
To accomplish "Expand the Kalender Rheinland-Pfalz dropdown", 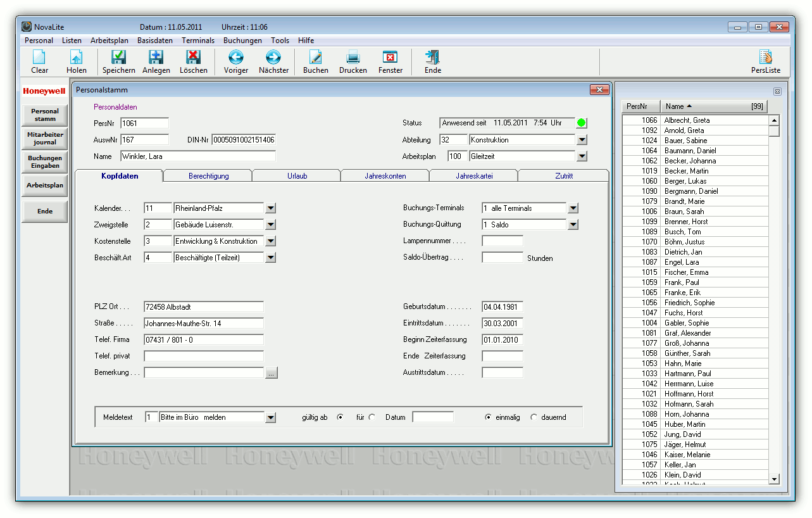I will click(x=270, y=208).
